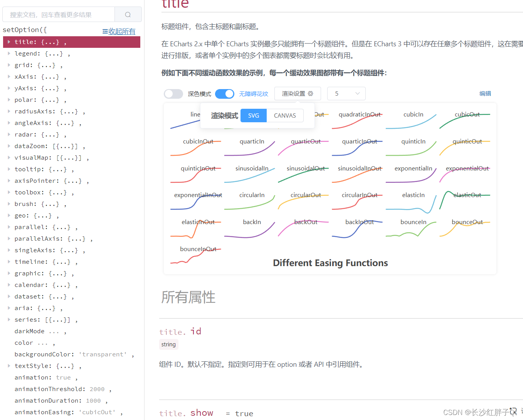Screen dimensions: 523x420
Task: Expand the xAxis node
Action: [9, 76]
